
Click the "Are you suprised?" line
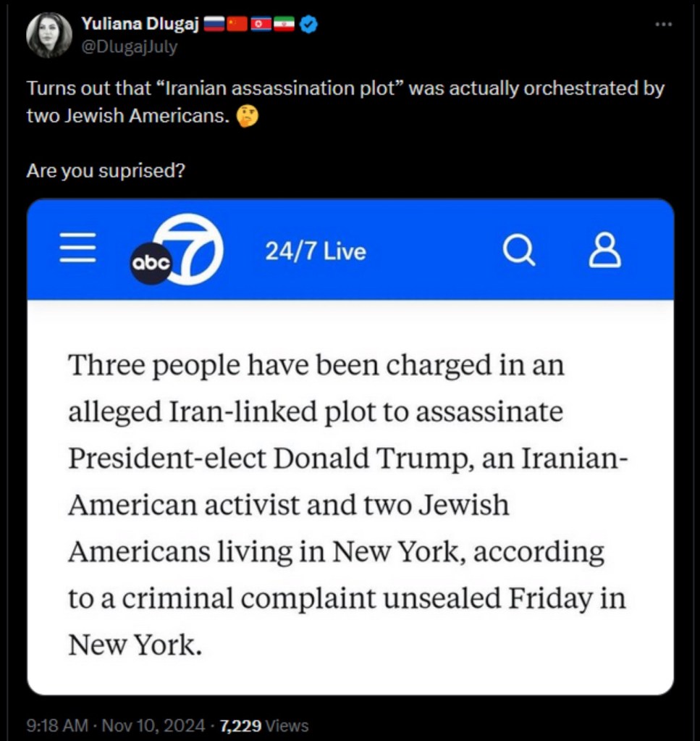click(x=105, y=172)
